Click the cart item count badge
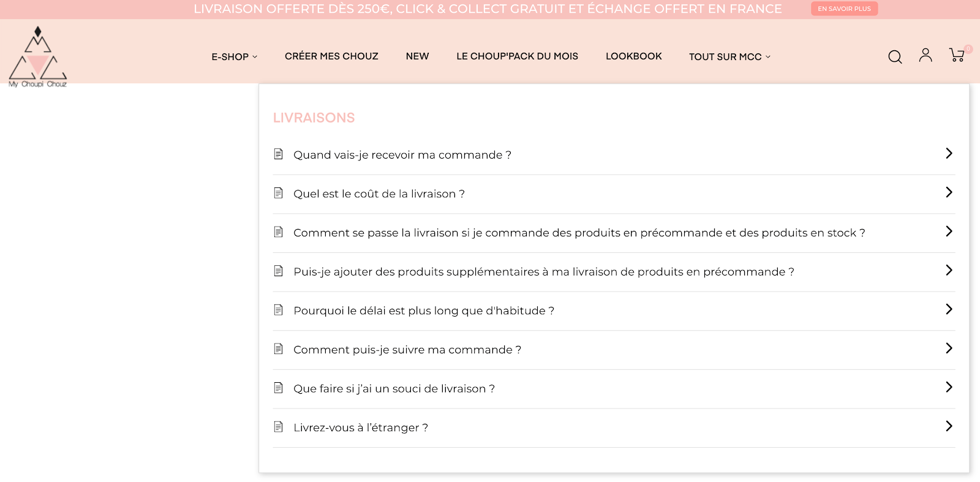 968,48
